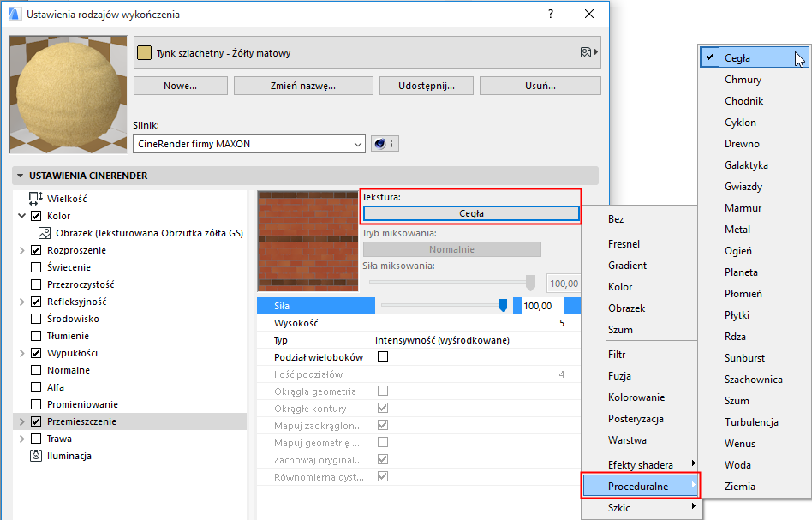
Task: Enable the Promieniowanie checkbox
Action: click(x=36, y=404)
